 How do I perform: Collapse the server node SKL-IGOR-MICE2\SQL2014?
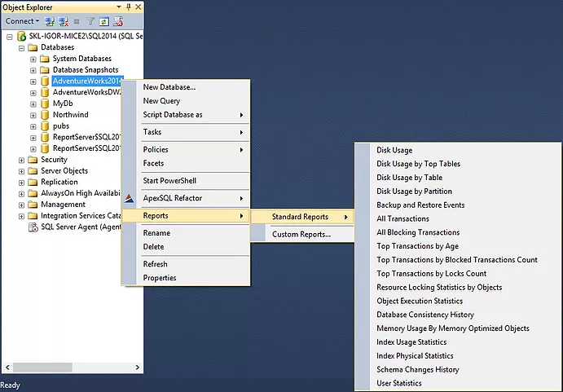(10, 37)
